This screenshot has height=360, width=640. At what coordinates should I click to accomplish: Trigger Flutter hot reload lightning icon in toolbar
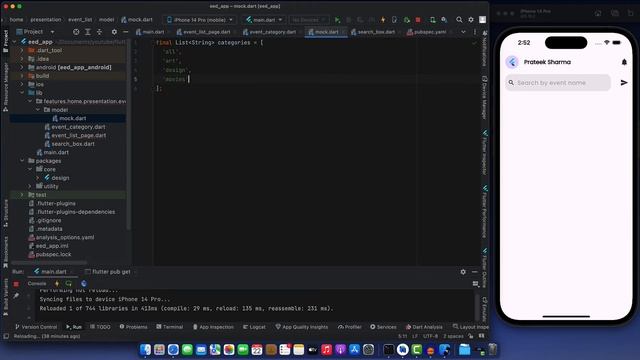click(383, 20)
